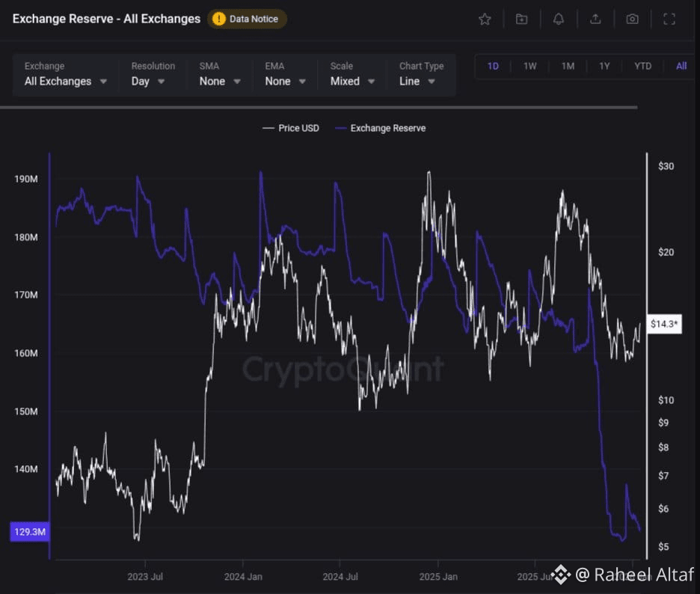Click the 160M left axis label

pyautogui.click(x=26, y=353)
